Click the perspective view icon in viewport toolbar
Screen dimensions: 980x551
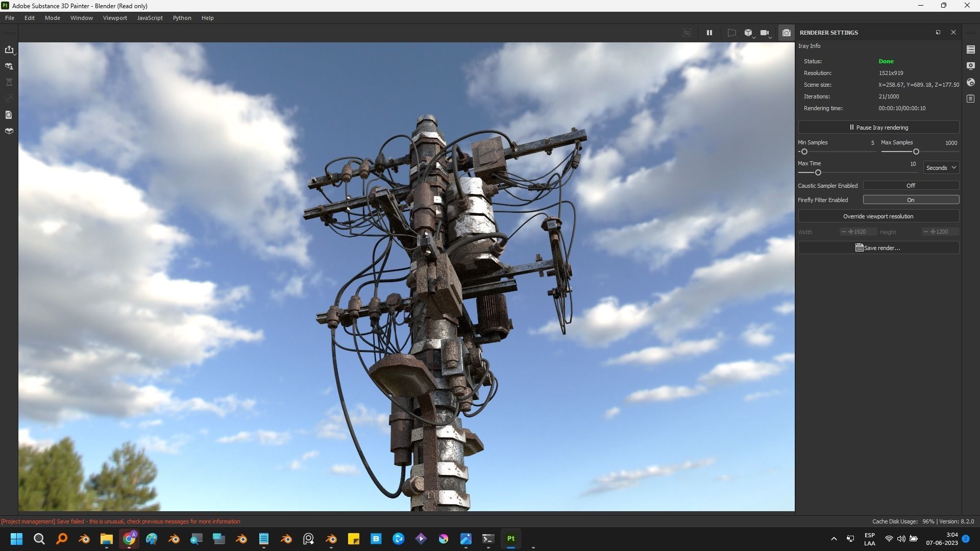[731, 33]
